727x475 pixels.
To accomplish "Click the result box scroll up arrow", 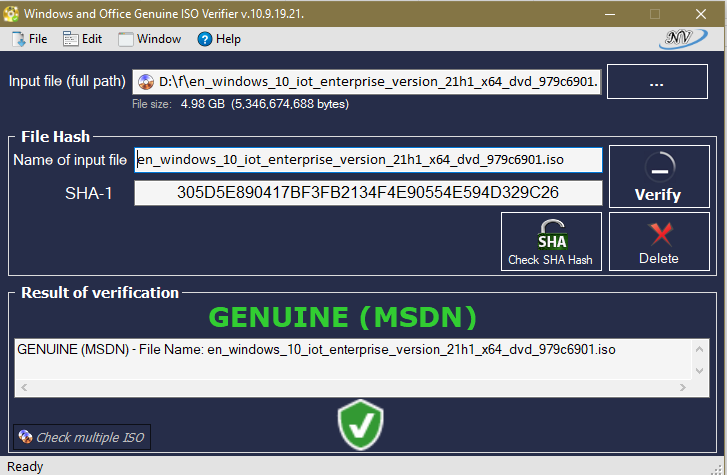I will pos(700,349).
